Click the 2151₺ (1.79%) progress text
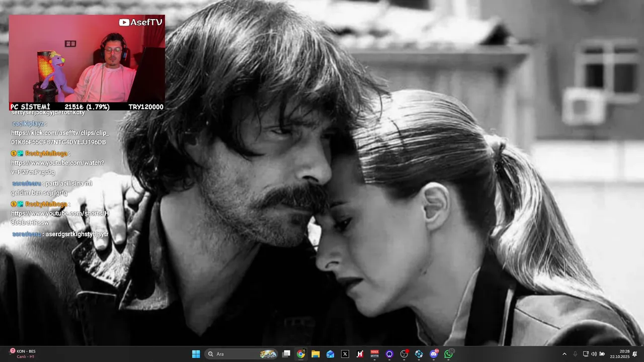 pos(87,107)
